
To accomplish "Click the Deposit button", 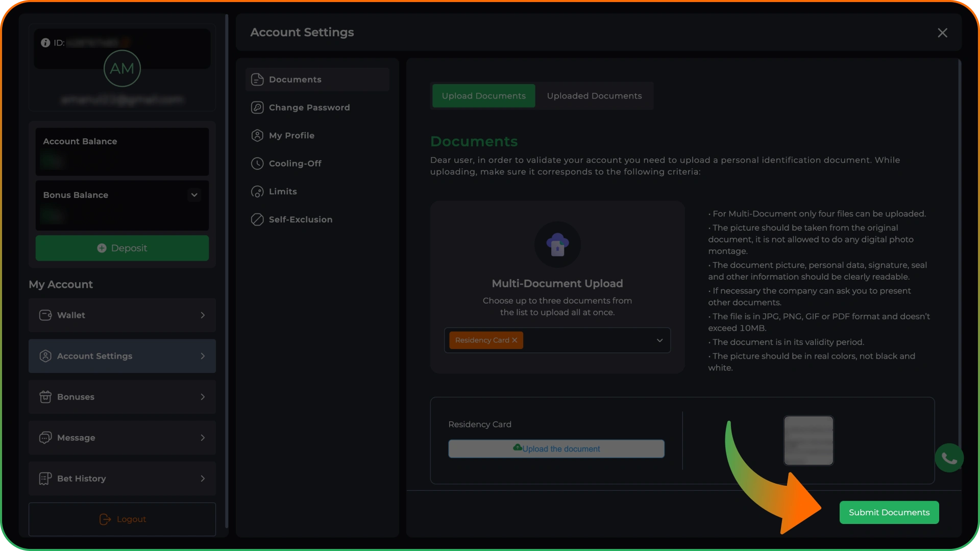I will pyautogui.click(x=122, y=248).
